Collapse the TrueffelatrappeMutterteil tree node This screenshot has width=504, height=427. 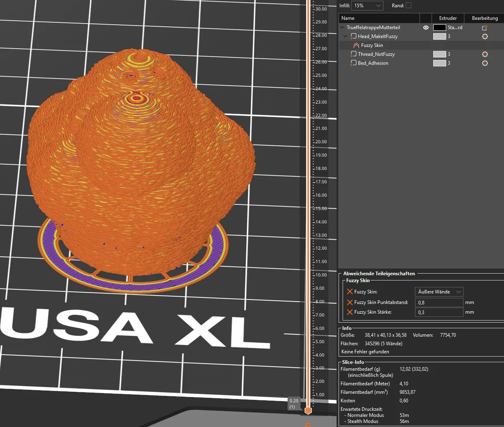342,28
